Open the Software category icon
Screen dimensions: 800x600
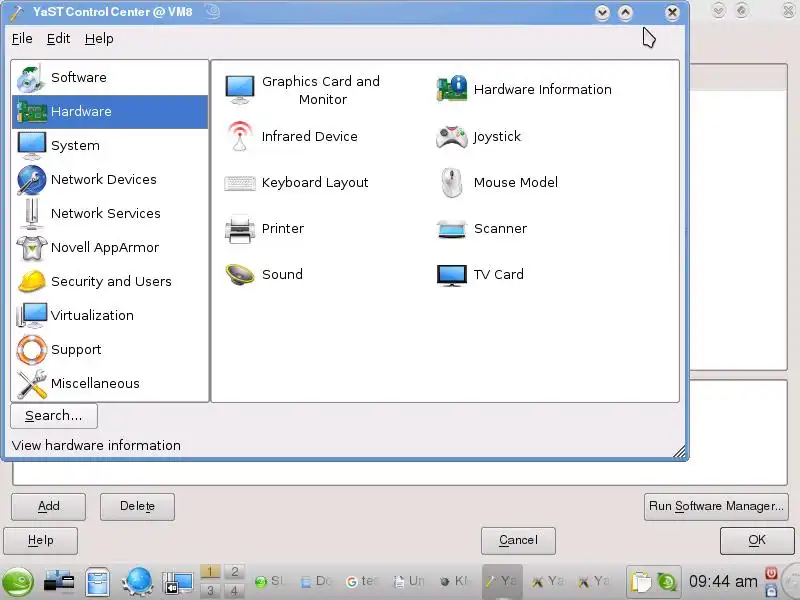coord(31,78)
